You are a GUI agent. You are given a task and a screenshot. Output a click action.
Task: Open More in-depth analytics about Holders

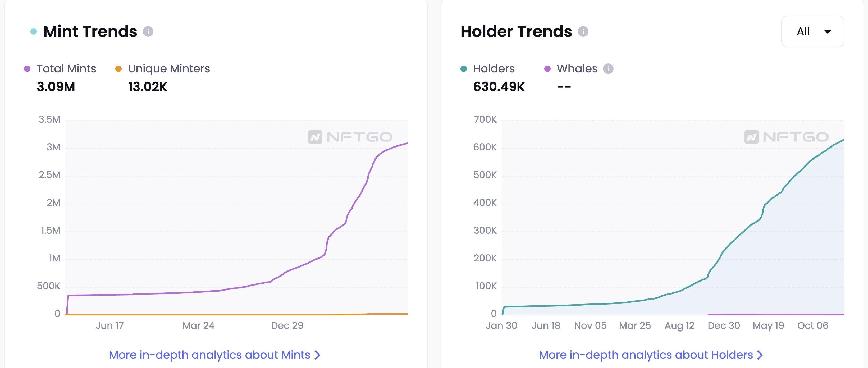pos(646,355)
